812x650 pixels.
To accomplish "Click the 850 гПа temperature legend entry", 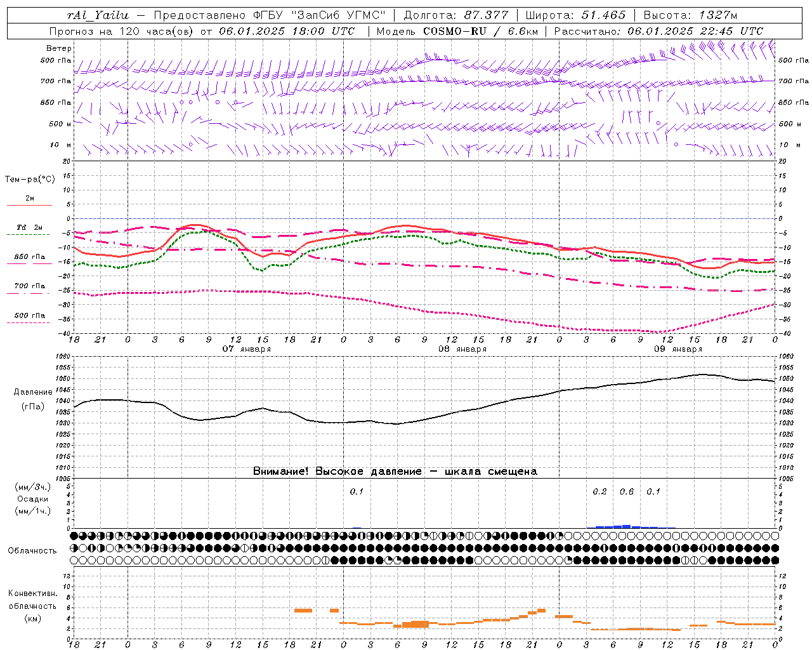I will point(30,257).
